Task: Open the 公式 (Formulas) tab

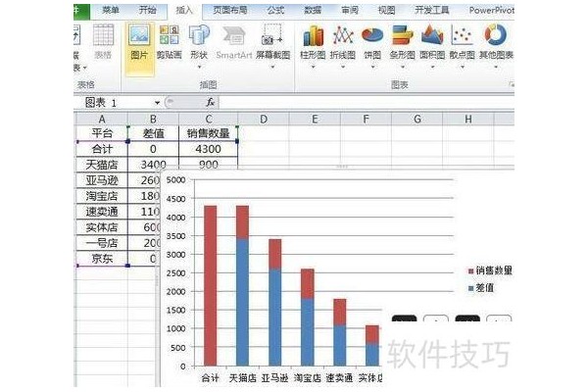Action: [x=275, y=10]
